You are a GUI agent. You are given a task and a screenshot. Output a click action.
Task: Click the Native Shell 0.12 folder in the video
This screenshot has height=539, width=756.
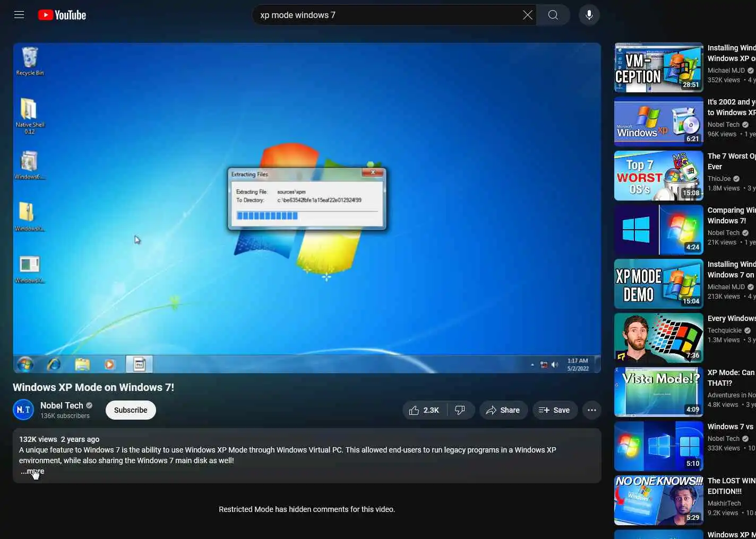(30, 116)
